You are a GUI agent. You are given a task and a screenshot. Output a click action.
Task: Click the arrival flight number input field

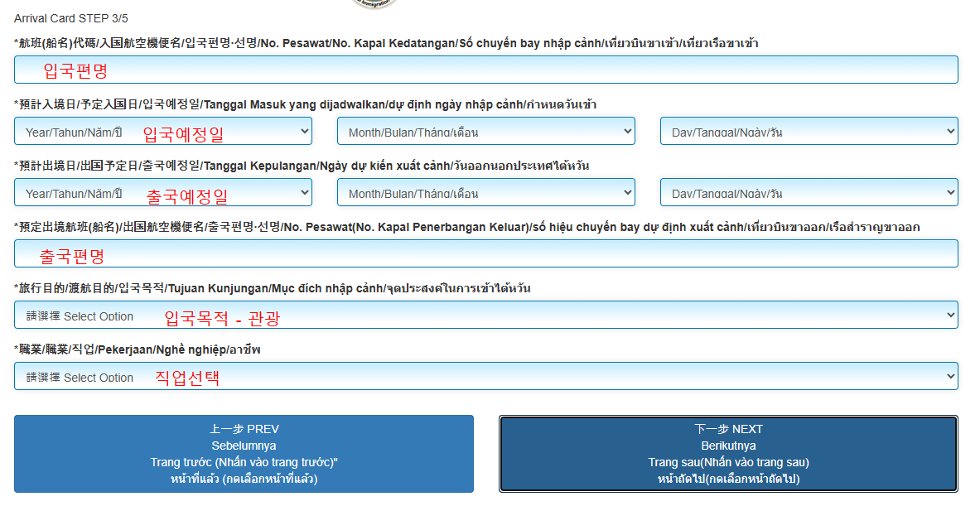click(x=485, y=70)
